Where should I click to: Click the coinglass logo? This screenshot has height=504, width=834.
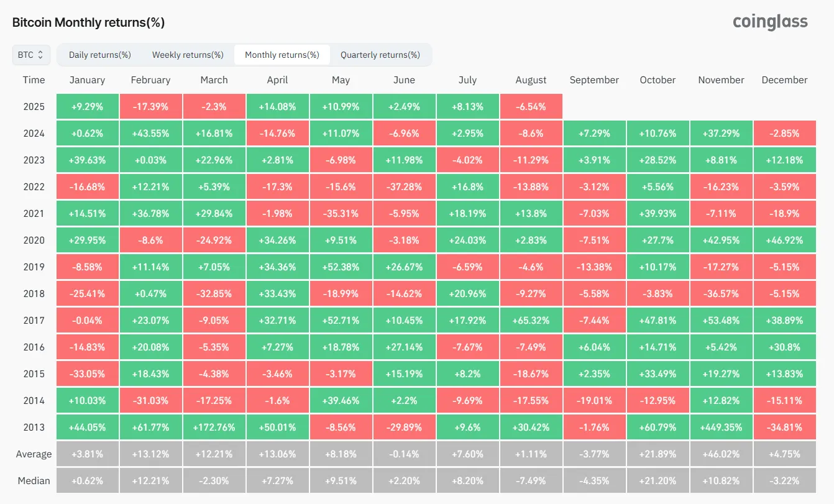coord(770,22)
